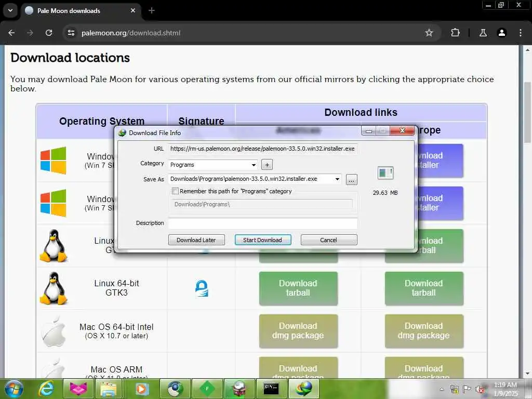Viewport: 532px width, 399px height.
Task: Click the Mac OS 64-bit Intel row label
Action: (x=116, y=331)
